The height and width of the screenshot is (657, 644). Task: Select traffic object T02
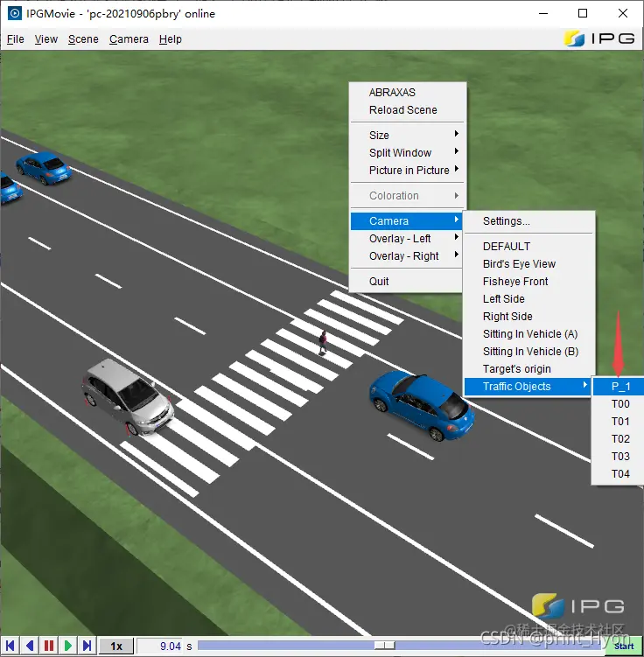(619, 438)
